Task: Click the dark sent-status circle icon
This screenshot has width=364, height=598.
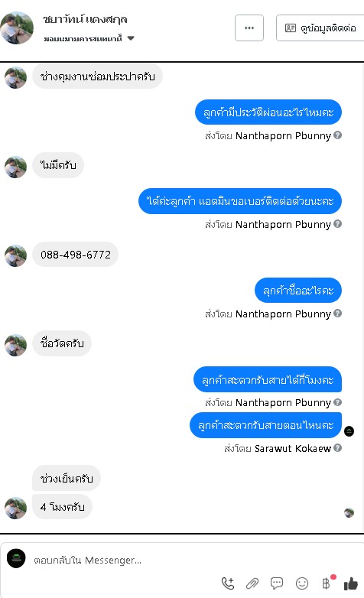Action: coord(349,431)
